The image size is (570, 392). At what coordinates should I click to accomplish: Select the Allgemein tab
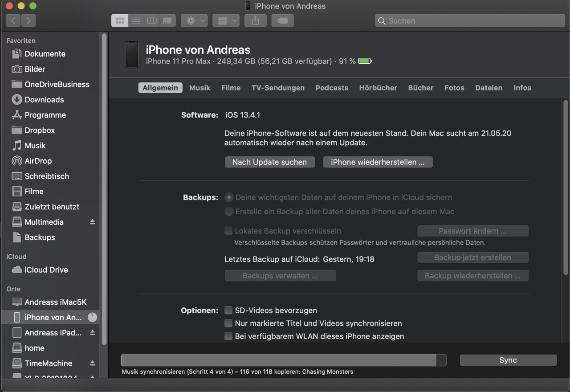160,88
